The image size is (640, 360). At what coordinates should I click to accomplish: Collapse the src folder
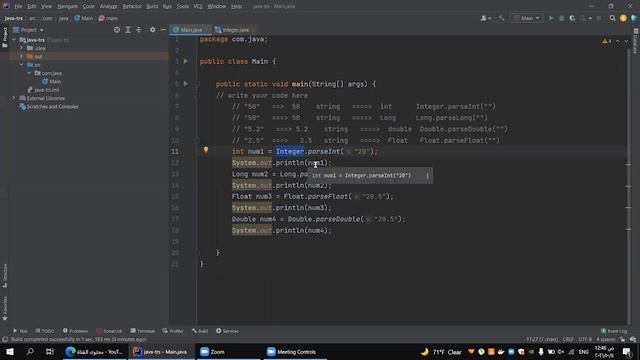(x=22, y=65)
